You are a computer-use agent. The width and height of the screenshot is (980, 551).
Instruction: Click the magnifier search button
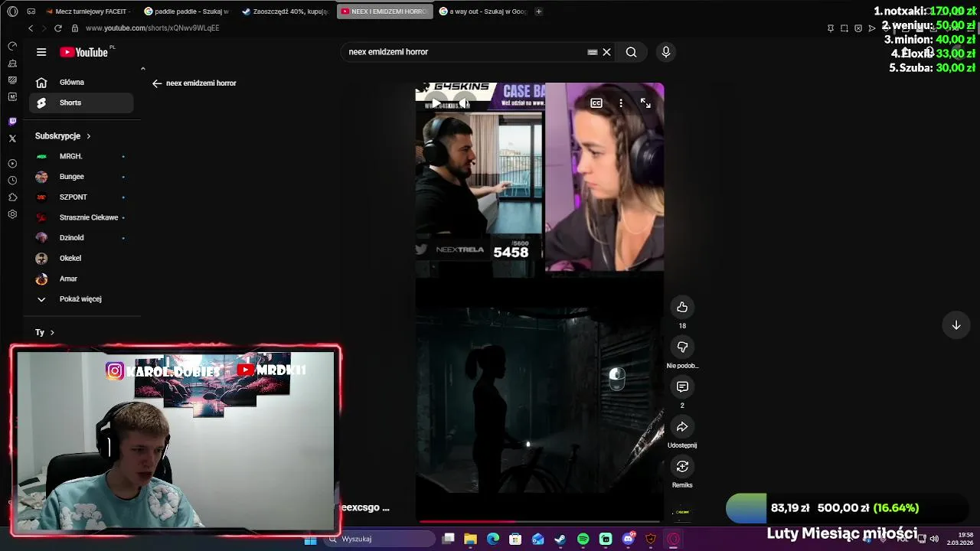[631, 52]
